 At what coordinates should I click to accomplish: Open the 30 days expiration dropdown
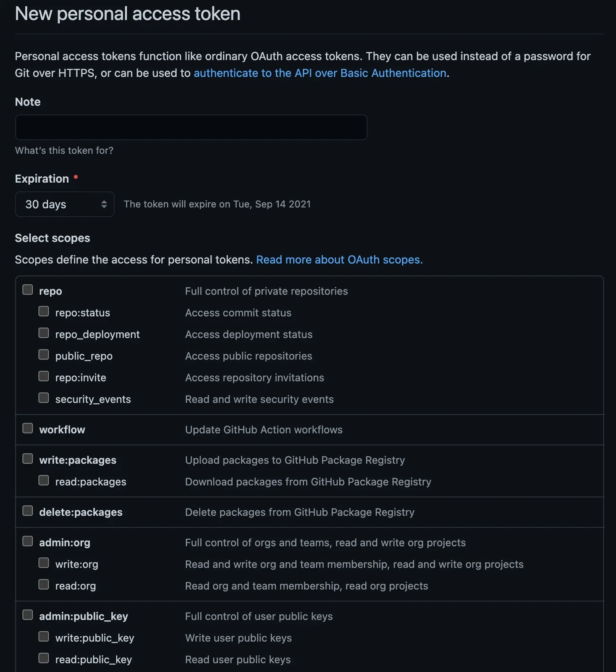65,204
